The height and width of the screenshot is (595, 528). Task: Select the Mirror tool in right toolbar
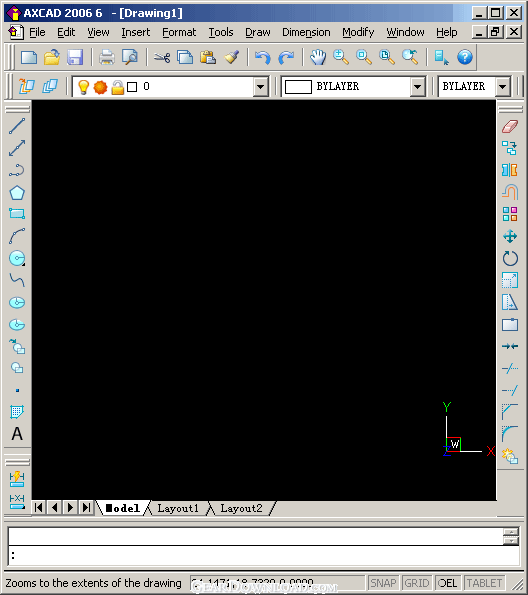[x=510, y=170]
